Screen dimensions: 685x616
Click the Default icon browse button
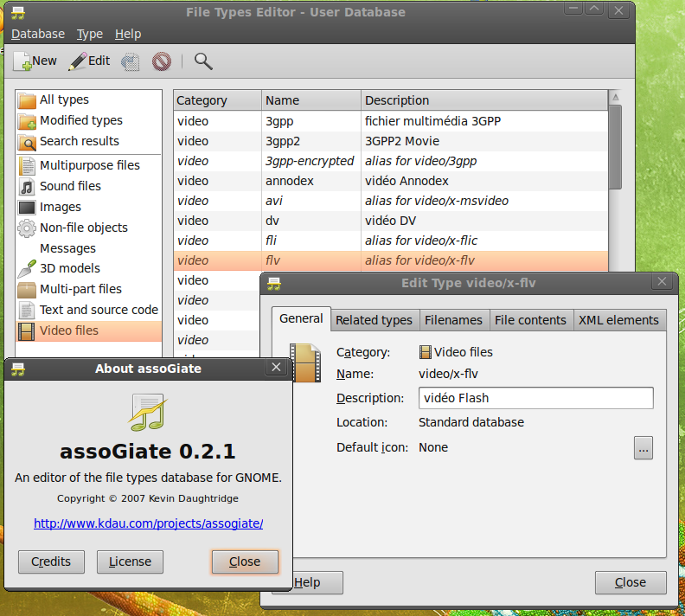[x=643, y=447]
